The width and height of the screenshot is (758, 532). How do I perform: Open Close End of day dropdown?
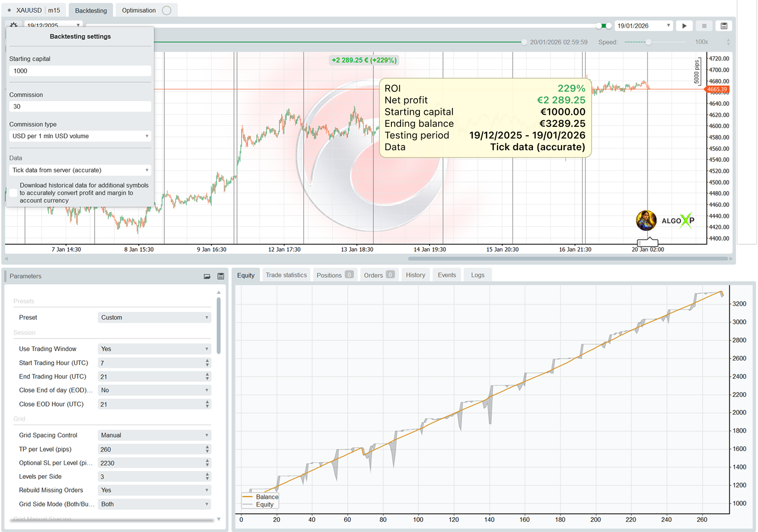click(x=154, y=390)
